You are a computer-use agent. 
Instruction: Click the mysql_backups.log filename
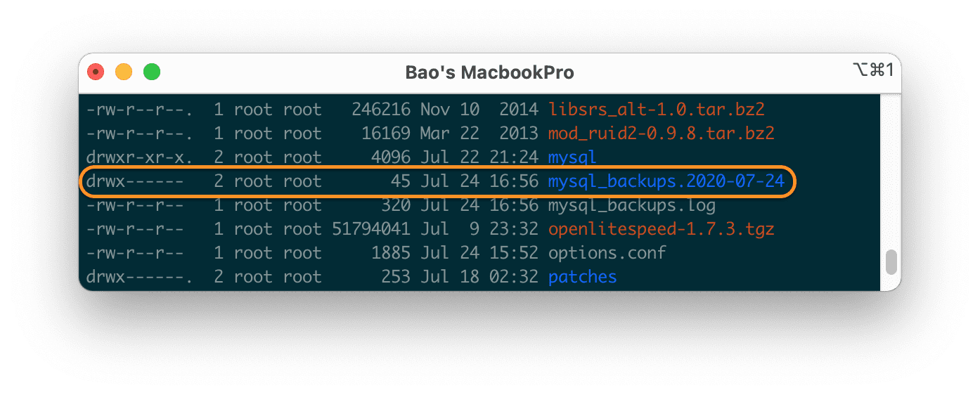click(x=631, y=205)
